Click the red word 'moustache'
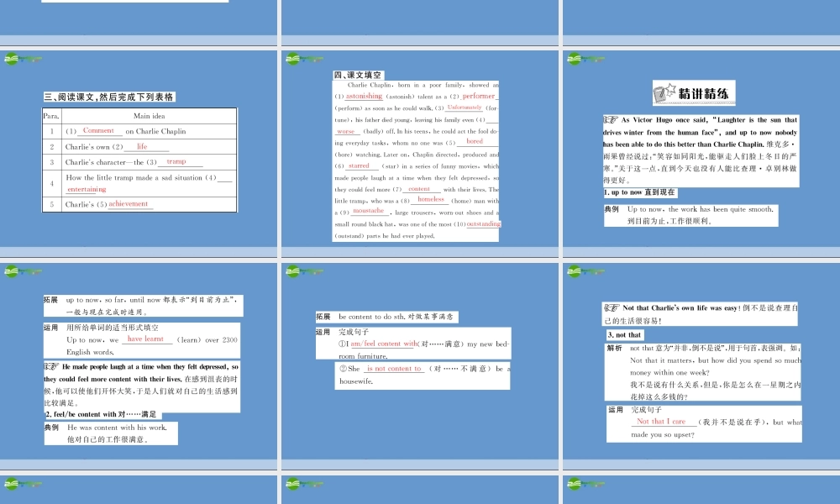The height and width of the screenshot is (504, 840). pos(369,211)
